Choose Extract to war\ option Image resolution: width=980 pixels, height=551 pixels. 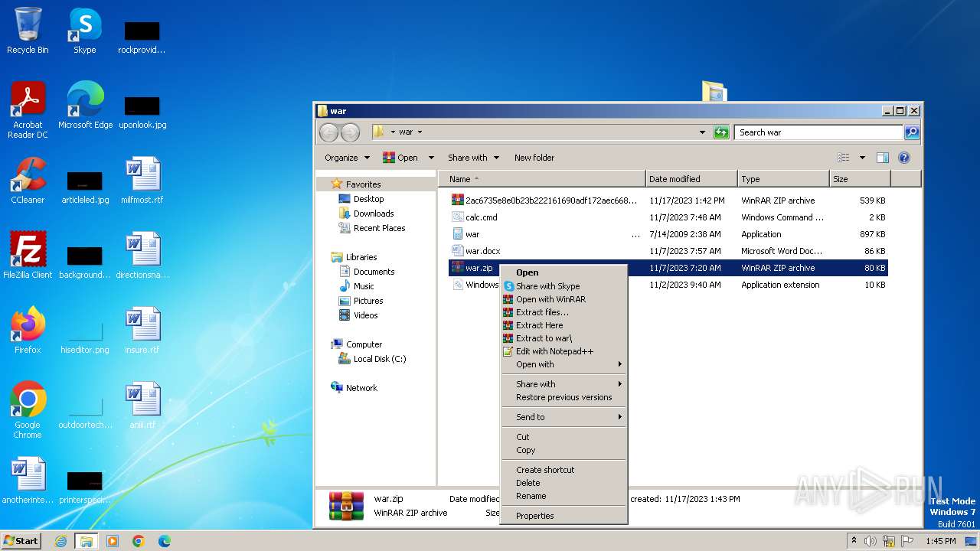pos(563,338)
